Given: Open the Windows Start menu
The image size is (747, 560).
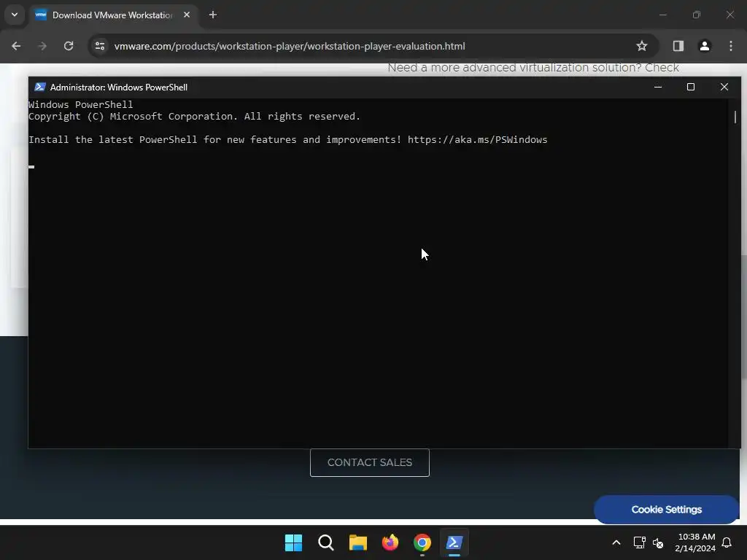Looking at the screenshot, I should [x=293, y=542].
